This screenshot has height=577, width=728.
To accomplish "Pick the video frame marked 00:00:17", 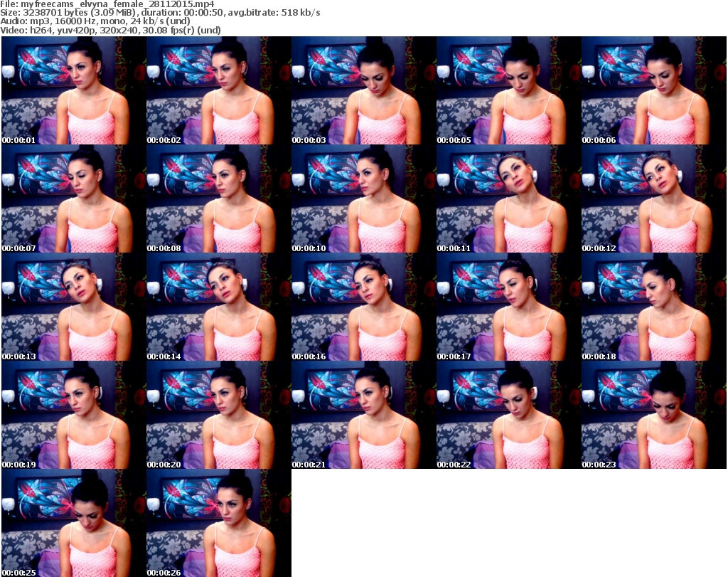I will [508, 307].
